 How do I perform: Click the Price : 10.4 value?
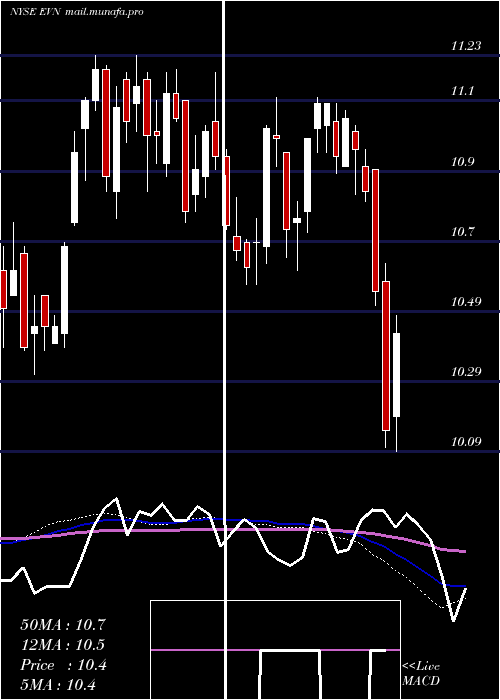tap(63, 665)
